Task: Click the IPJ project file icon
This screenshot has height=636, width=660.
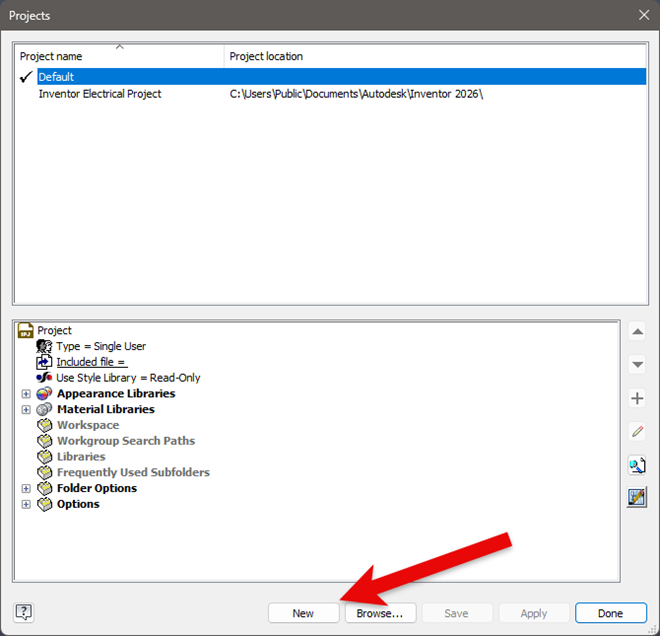Action: (x=26, y=330)
